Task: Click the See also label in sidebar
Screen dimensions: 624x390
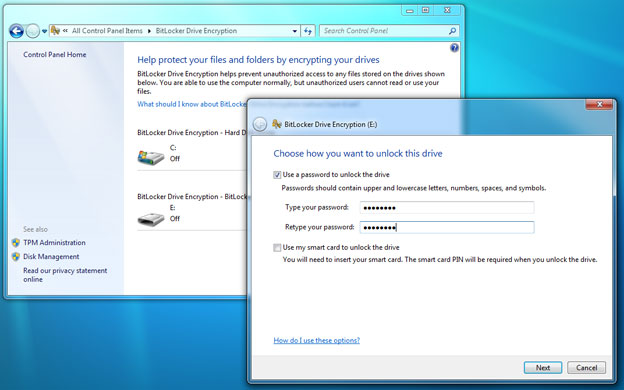Action: point(35,229)
